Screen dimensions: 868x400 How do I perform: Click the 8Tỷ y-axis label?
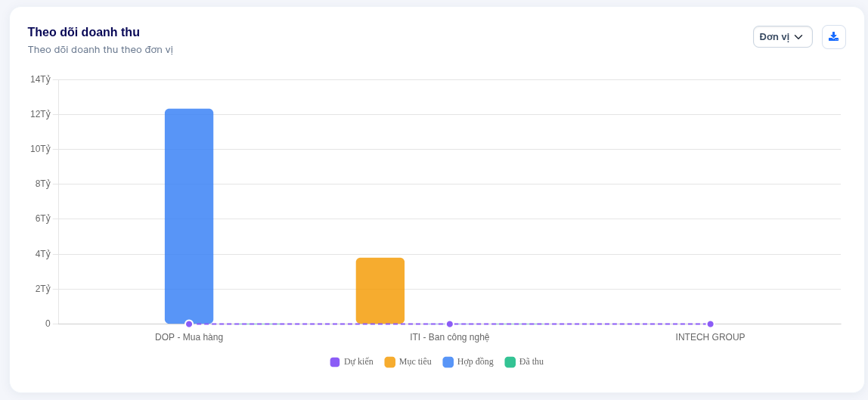pos(42,184)
